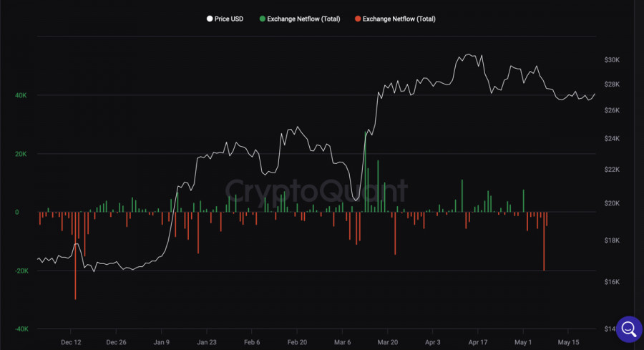Click the Feb 20 date marker
The width and height of the screenshot is (644, 350).
(298, 342)
